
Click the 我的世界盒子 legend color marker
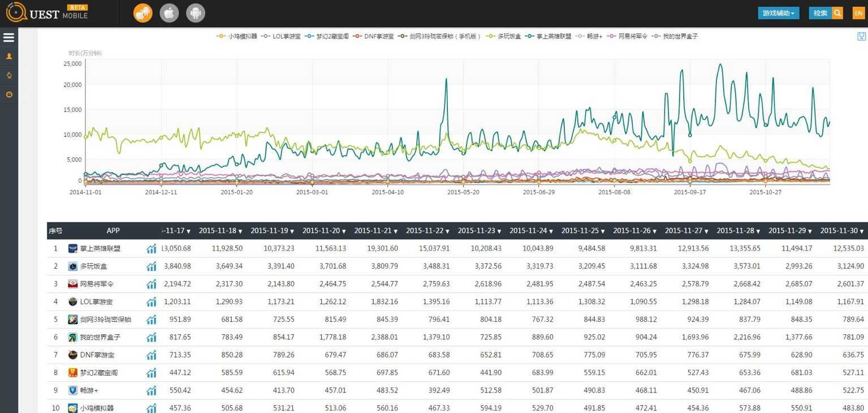click(656, 36)
